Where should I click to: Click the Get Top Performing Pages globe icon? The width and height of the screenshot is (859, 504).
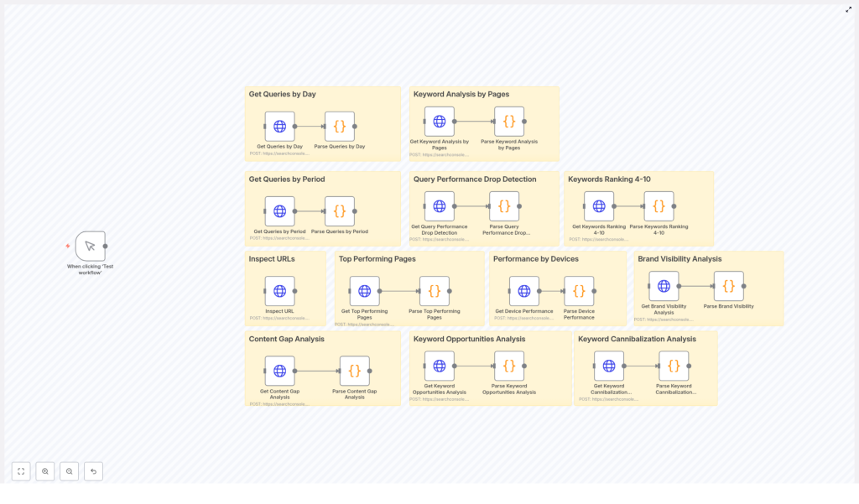point(362,290)
